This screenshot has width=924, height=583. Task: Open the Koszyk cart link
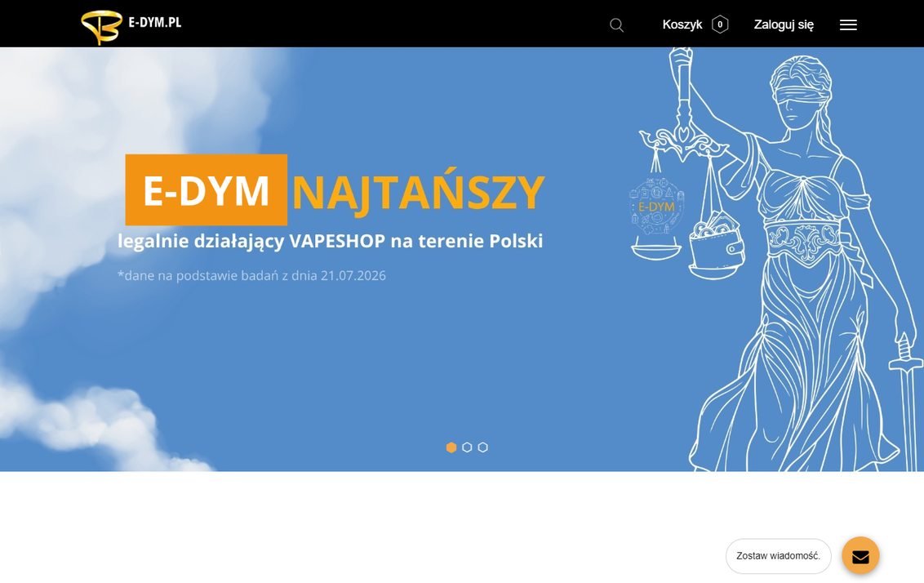pos(682,24)
